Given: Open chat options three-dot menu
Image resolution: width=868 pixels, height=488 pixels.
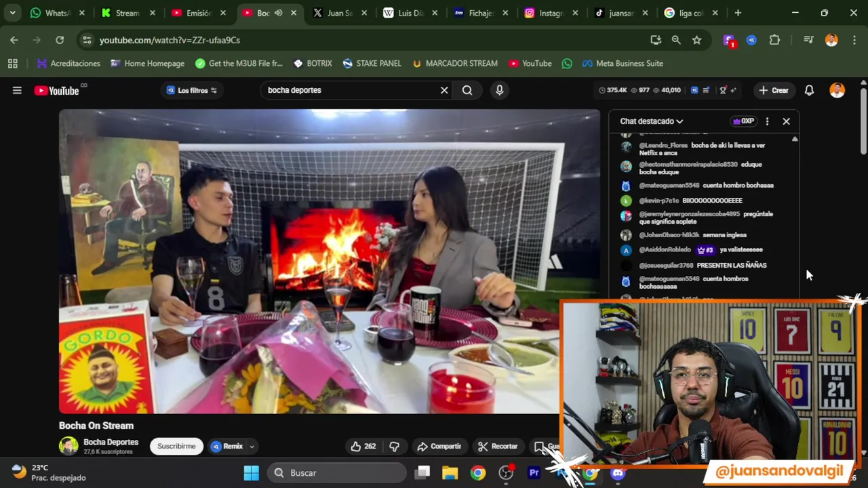Looking at the screenshot, I should (x=767, y=121).
